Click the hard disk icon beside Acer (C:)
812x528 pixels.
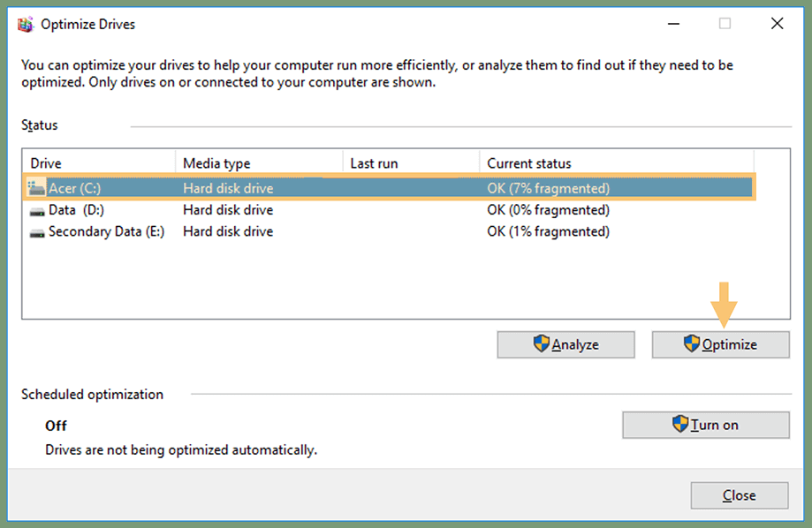pyautogui.click(x=35, y=187)
